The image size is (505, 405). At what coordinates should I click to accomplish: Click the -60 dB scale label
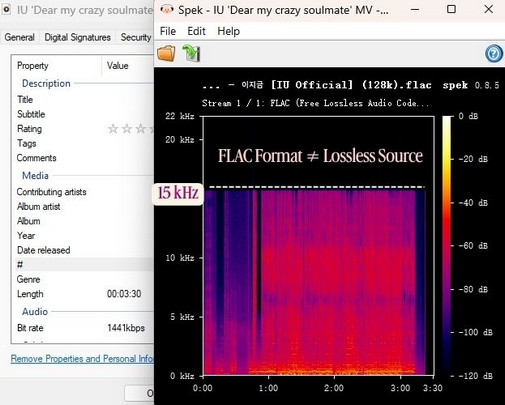click(473, 246)
